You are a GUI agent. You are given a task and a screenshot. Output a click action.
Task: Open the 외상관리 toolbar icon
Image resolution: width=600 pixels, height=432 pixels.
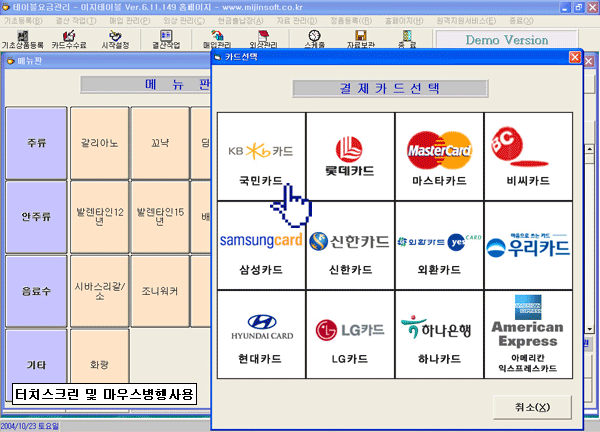(x=263, y=39)
